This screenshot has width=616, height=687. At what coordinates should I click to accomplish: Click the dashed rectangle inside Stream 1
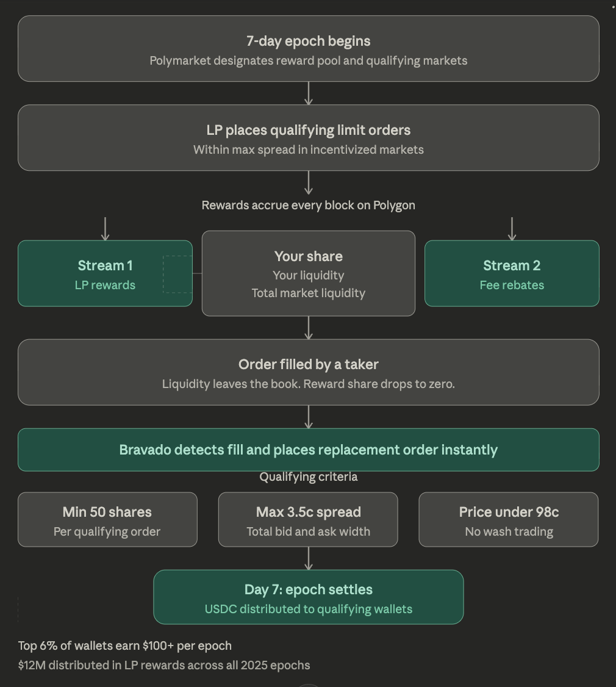(177, 274)
